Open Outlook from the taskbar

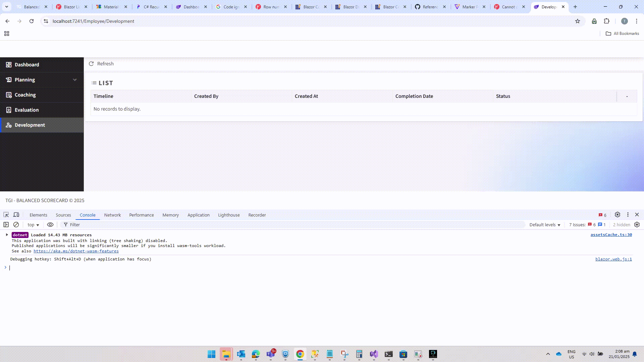click(241, 354)
